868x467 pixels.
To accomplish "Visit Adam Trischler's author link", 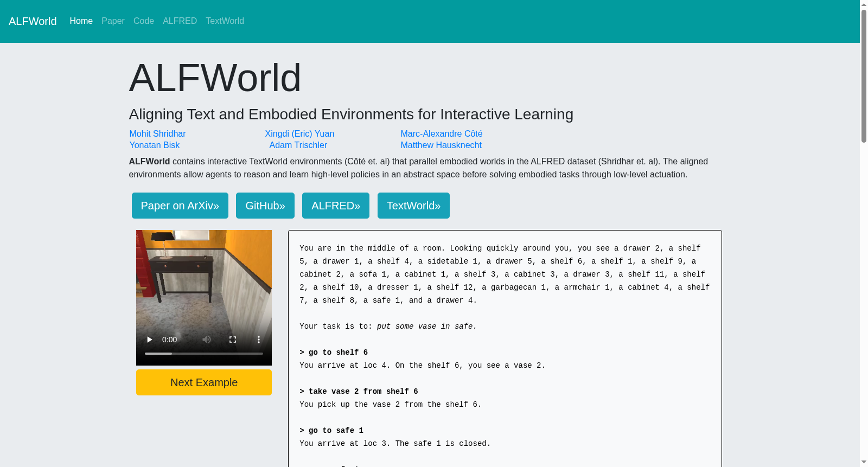I will pos(298,145).
